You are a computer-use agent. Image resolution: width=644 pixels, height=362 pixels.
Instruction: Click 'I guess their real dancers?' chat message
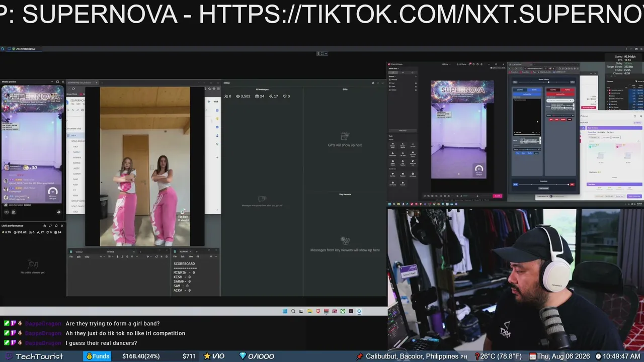101,343
